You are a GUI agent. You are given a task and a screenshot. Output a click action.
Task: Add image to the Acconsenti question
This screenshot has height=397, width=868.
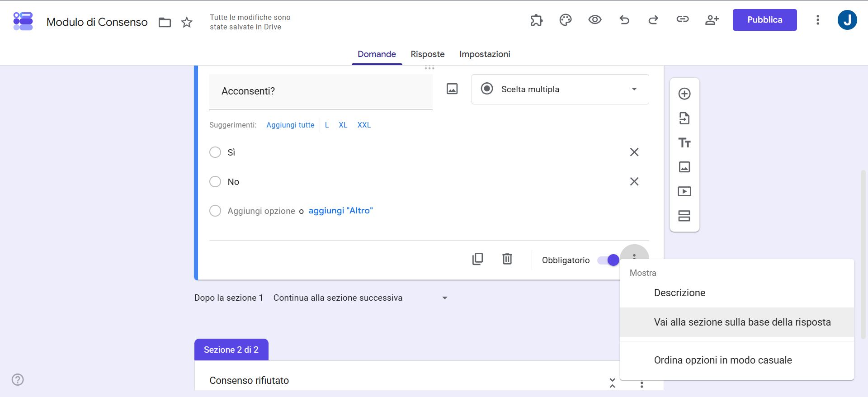click(x=452, y=89)
